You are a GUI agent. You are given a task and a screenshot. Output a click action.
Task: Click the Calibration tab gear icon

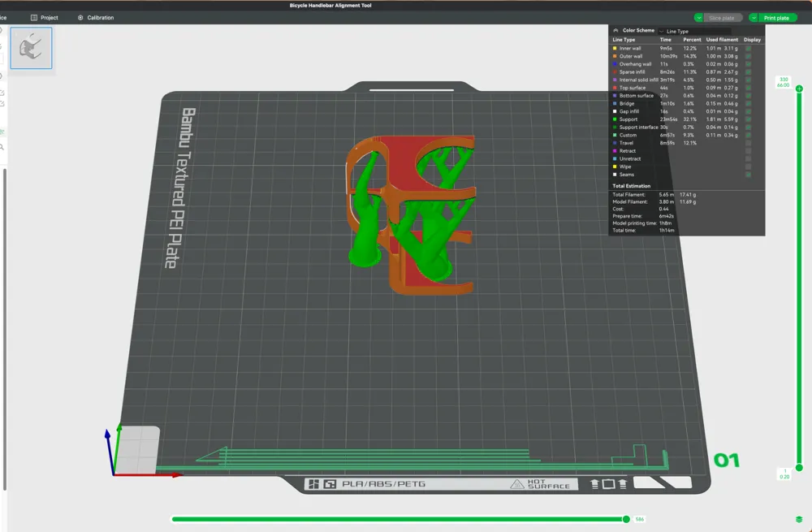tap(80, 18)
